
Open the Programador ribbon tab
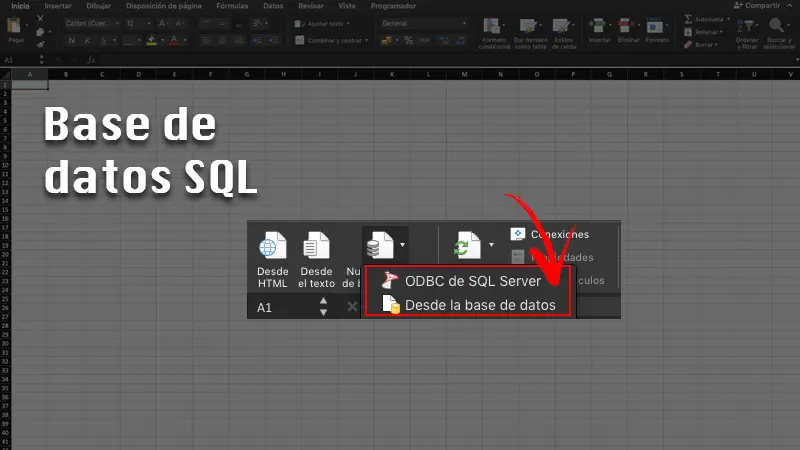point(393,6)
